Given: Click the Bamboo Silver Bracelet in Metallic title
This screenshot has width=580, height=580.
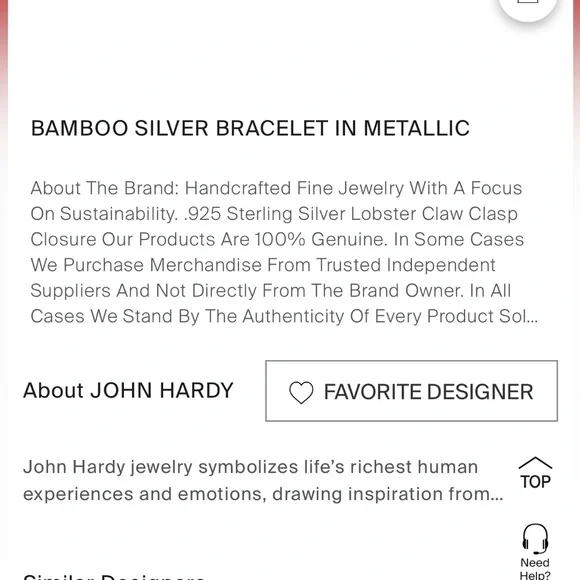Looking at the screenshot, I should [250, 128].
